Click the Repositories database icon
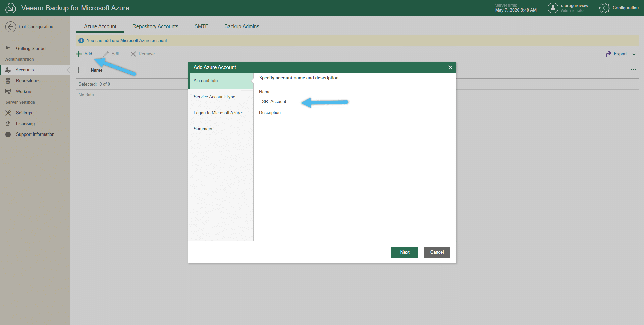Image resolution: width=644 pixels, height=325 pixels. point(8,81)
